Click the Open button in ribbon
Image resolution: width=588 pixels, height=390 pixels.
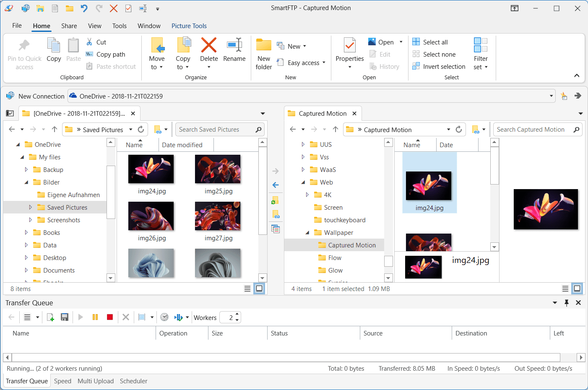381,42
